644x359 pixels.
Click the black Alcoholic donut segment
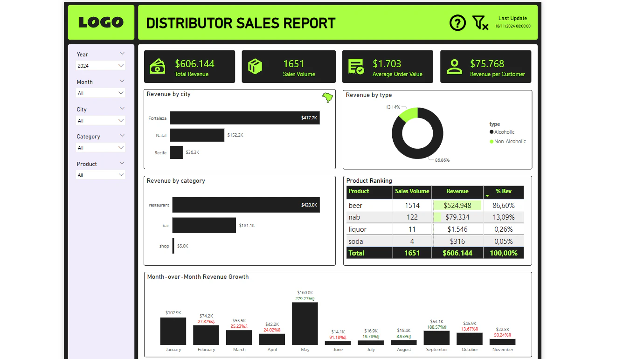[433, 145]
